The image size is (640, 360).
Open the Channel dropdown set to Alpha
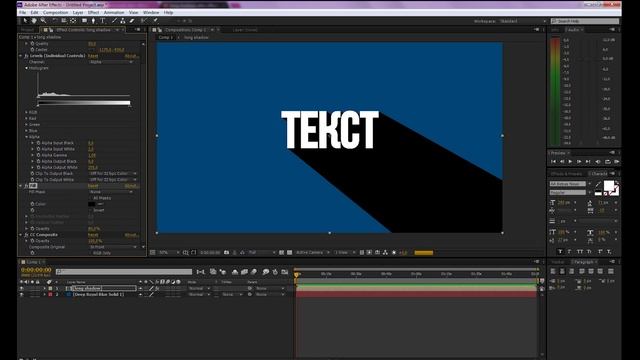(111, 62)
